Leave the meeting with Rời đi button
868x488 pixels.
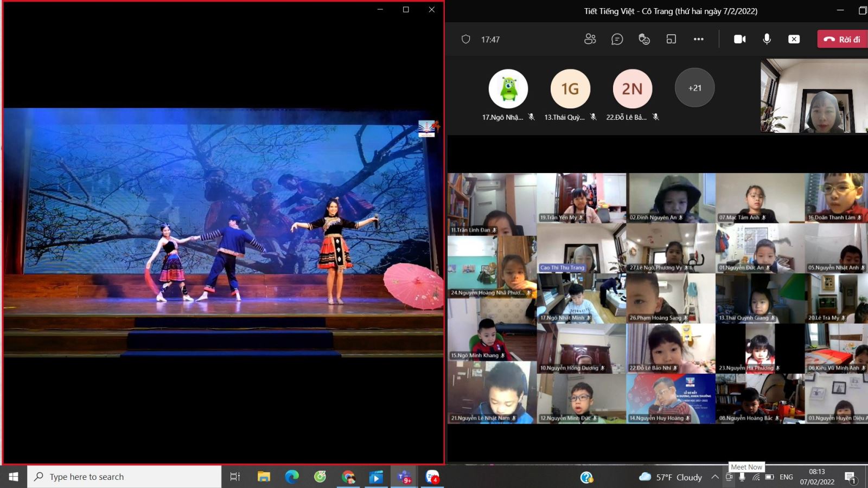click(x=843, y=39)
